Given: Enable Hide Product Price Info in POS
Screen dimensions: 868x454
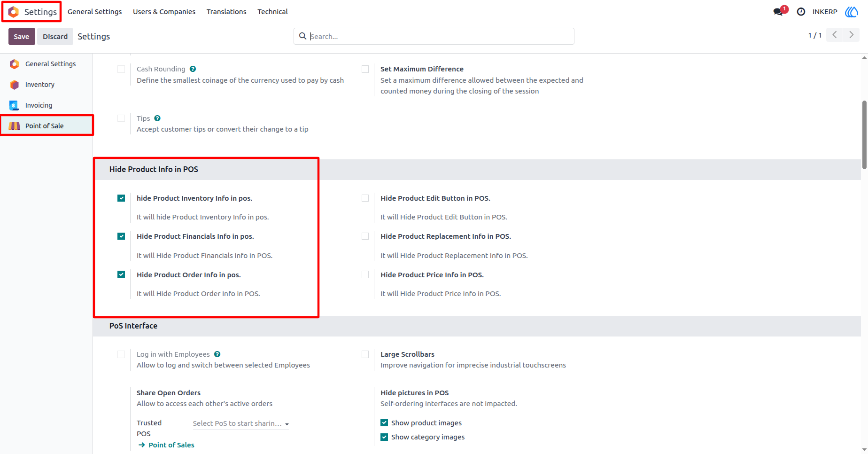Looking at the screenshot, I should [365, 274].
